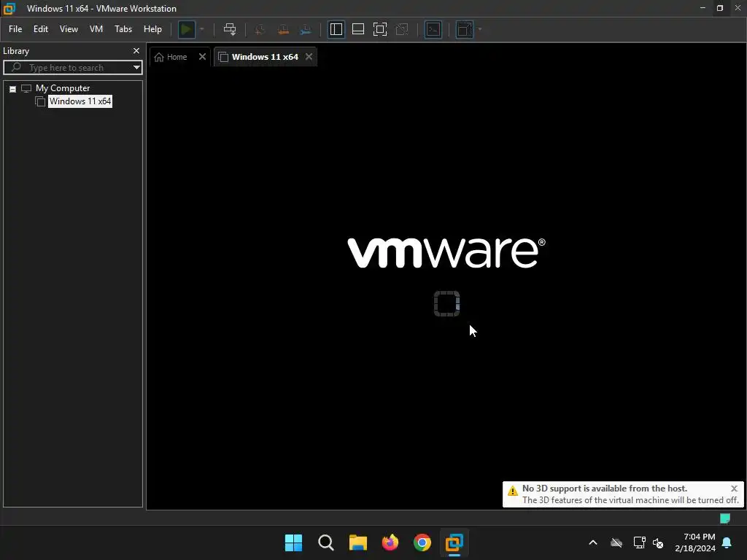Image resolution: width=747 pixels, height=560 pixels.
Task: Take a snapshot with the snapshot icon
Action: pos(260,29)
